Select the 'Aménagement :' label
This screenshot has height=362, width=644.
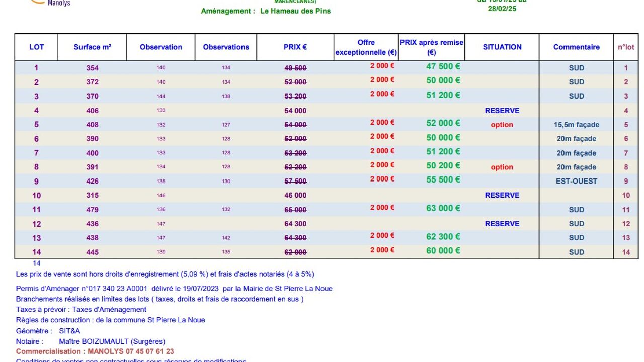tap(228, 11)
